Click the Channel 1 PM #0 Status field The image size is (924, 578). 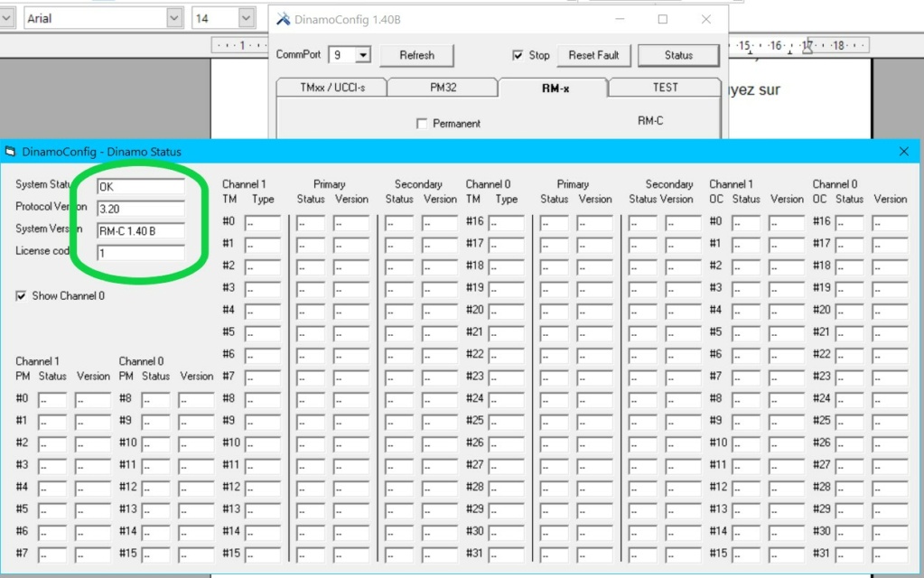click(51, 401)
